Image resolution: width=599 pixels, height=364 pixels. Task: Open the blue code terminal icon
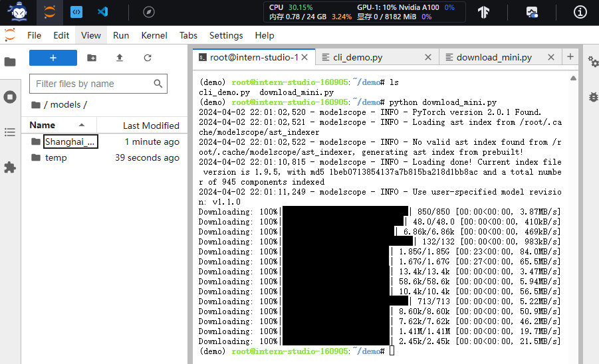76,12
